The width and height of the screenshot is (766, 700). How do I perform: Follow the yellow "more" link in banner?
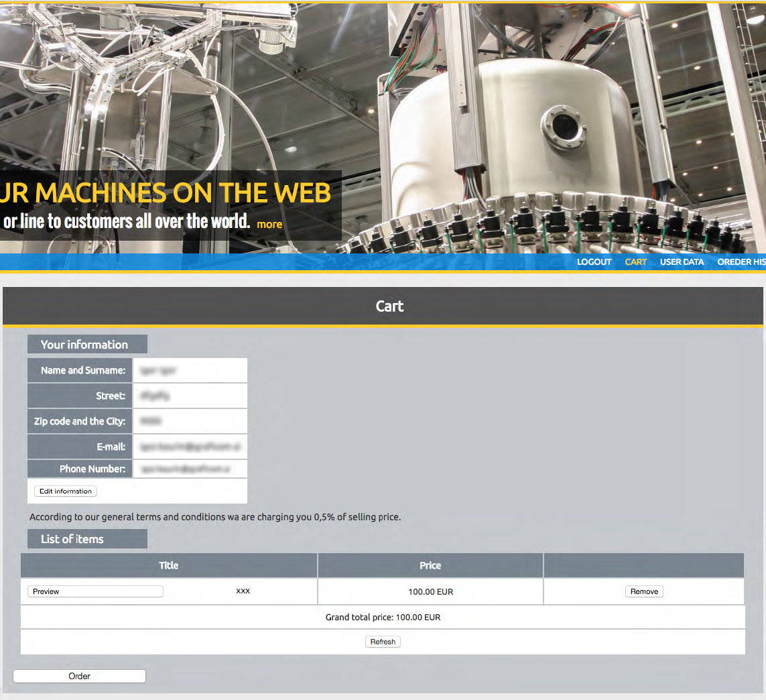269,225
